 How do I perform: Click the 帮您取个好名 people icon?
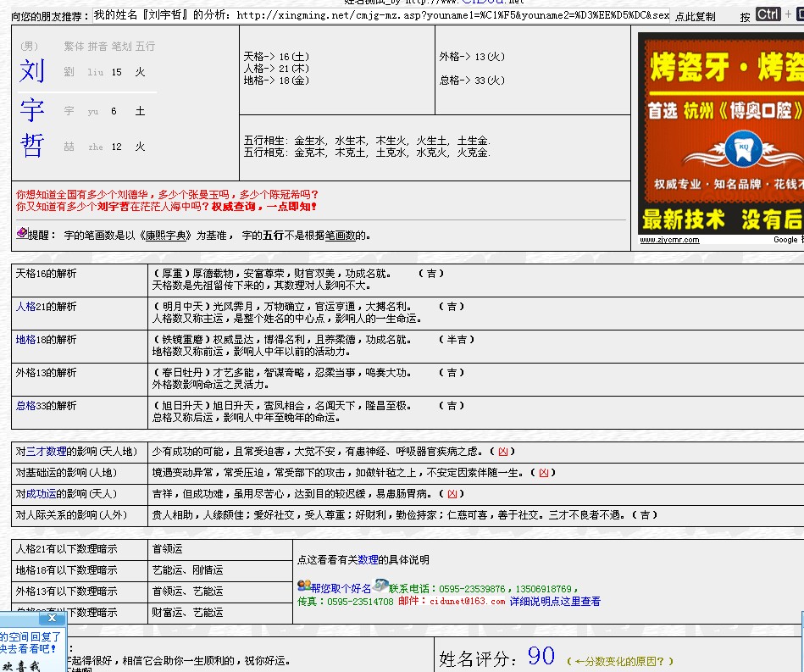[x=303, y=586]
